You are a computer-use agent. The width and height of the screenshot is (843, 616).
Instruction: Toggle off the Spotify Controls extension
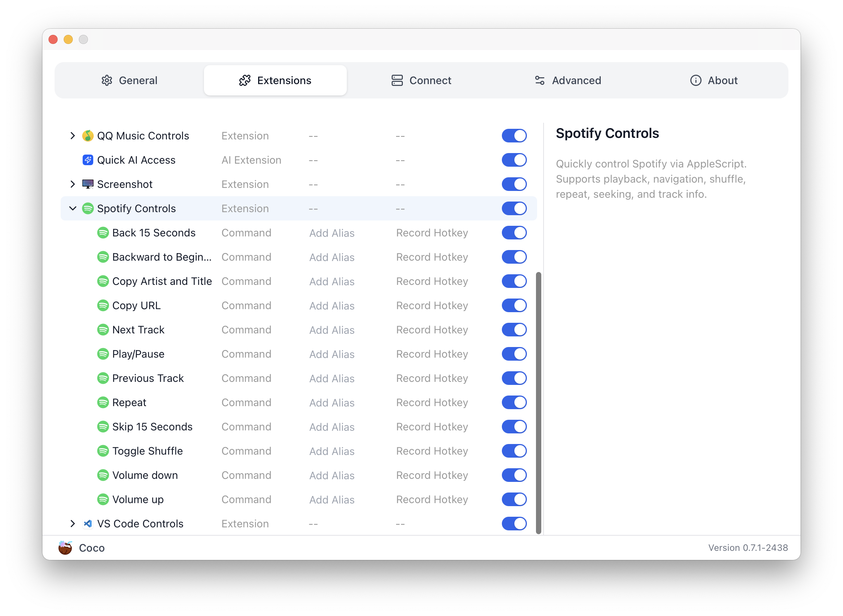point(514,208)
